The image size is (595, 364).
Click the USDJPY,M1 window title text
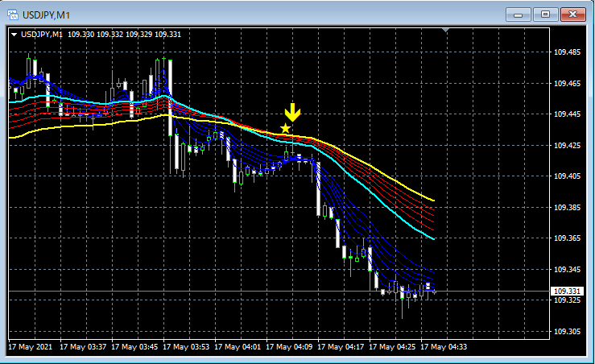point(46,15)
